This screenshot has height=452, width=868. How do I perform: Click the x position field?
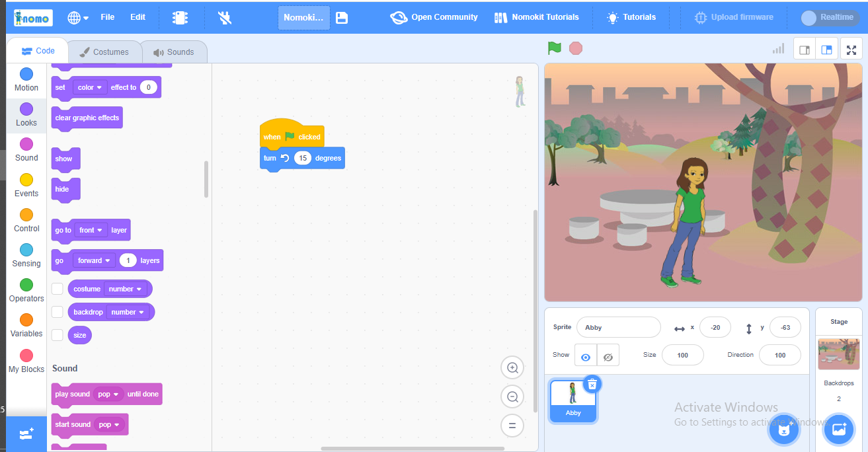point(715,327)
